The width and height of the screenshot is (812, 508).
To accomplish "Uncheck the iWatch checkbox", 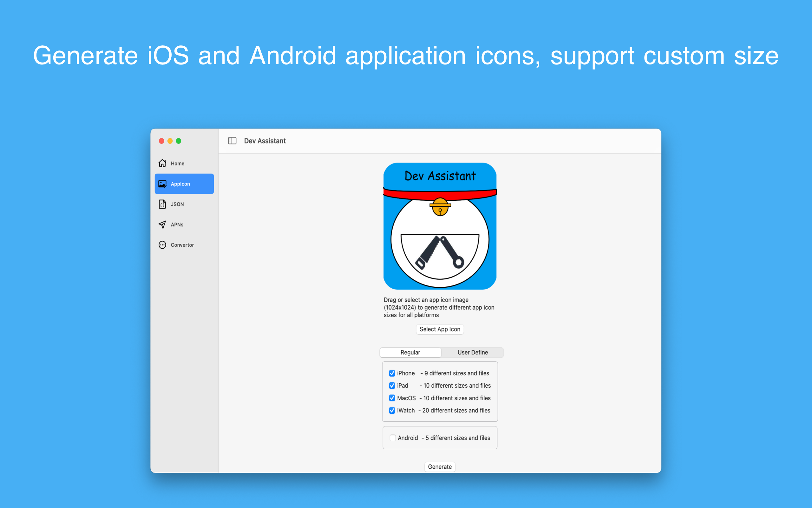I will tap(392, 411).
